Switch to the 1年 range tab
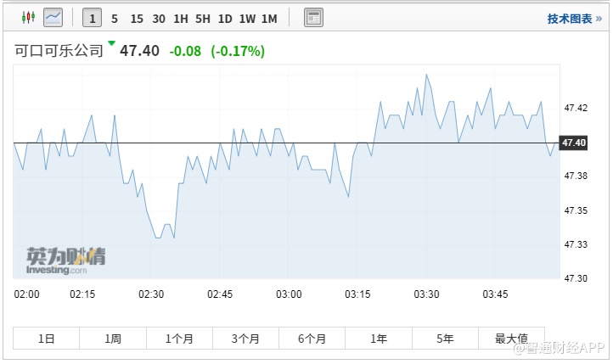This screenshot has width=613, height=364. (379, 339)
